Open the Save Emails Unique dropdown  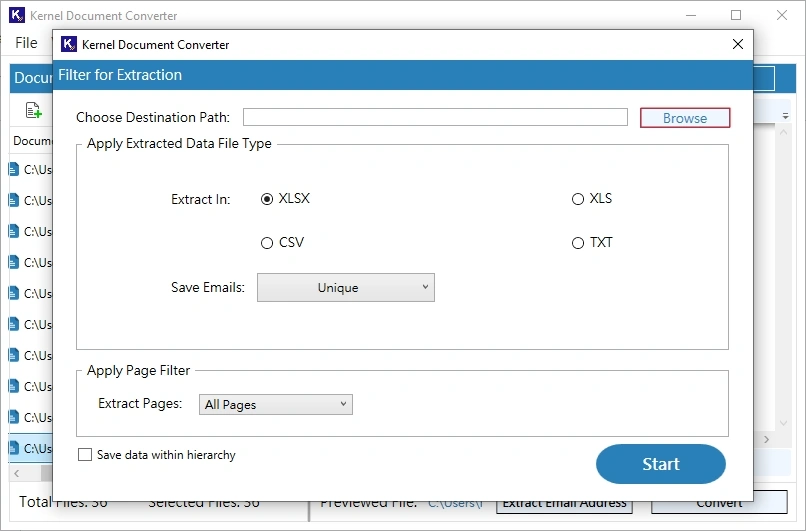pos(345,287)
